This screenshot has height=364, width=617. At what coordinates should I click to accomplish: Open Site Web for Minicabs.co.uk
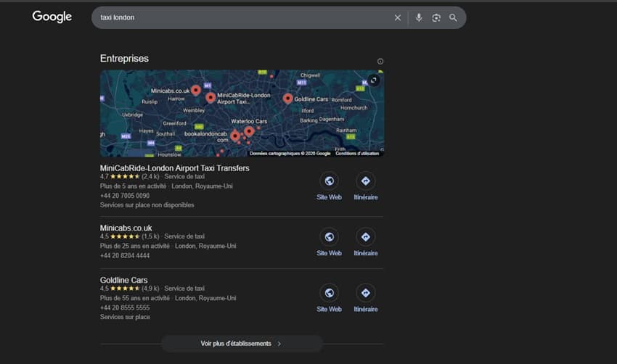tap(329, 243)
